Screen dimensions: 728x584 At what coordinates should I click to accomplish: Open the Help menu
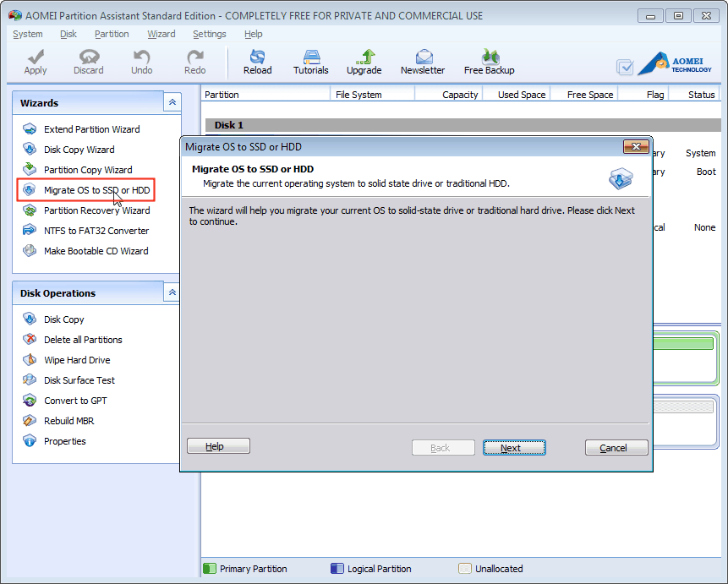pyautogui.click(x=254, y=34)
